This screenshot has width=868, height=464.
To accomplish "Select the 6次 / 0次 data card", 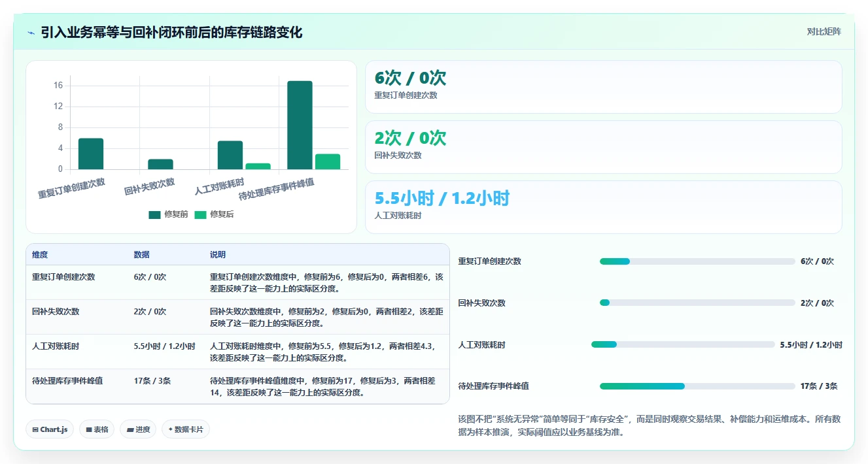I will click(603, 87).
